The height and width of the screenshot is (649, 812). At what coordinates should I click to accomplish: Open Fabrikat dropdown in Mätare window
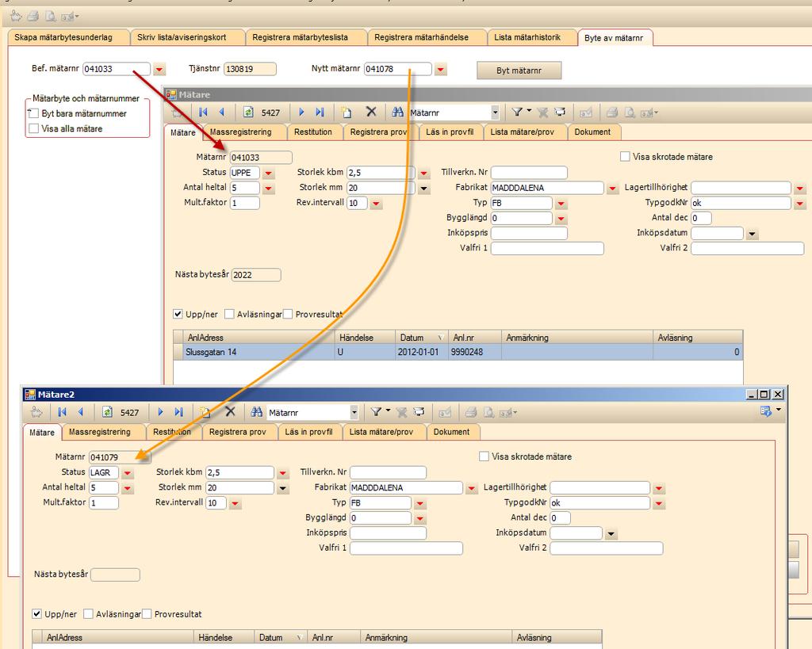click(613, 189)
